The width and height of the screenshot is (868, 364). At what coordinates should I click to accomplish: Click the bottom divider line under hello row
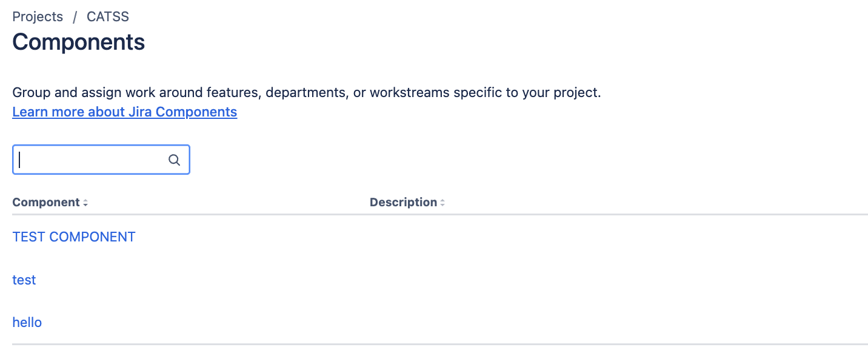(440, 344)
